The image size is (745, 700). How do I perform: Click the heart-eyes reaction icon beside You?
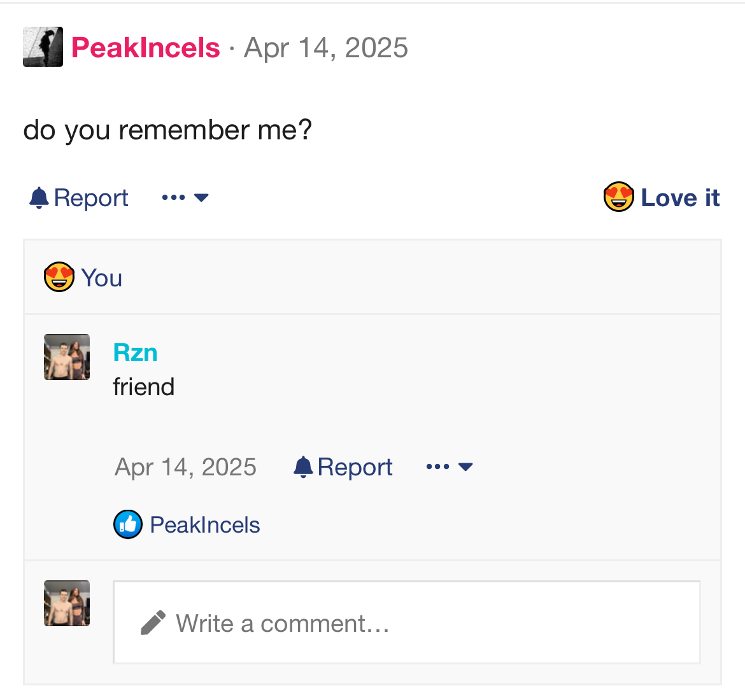click(x=59, y=277)
